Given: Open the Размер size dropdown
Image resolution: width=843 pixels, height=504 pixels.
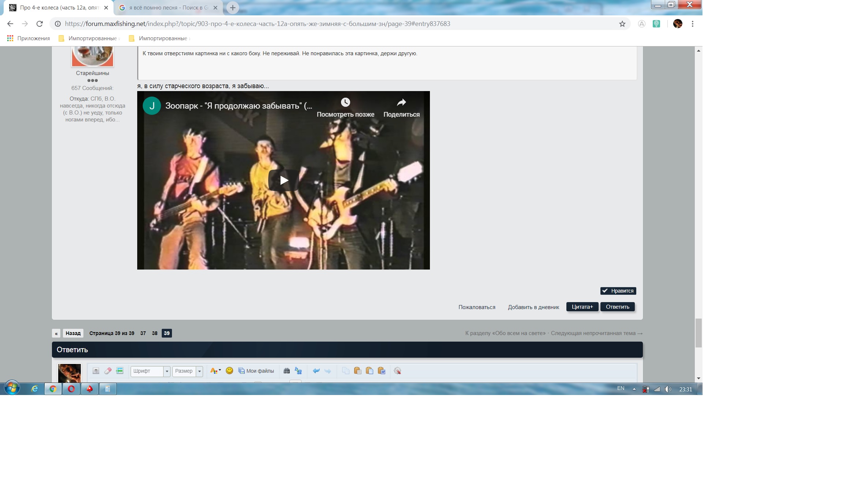Looking at the screenshot, I should coord(188,371).
